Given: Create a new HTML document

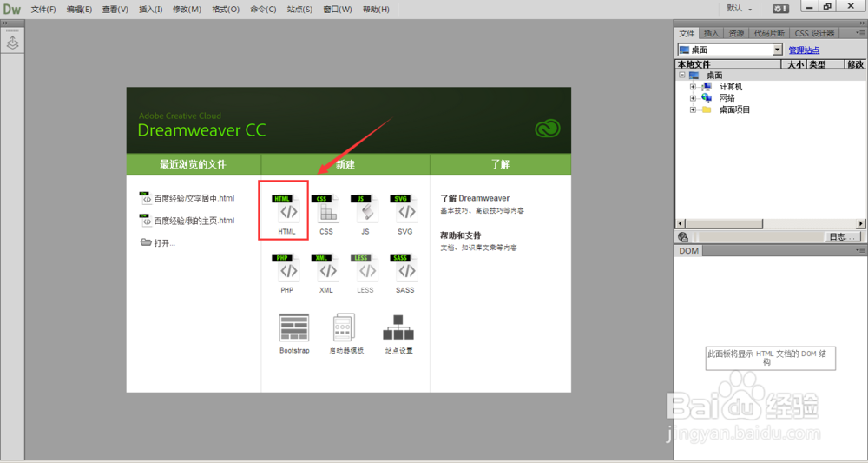Looking at the screenshot, I should click(286, 215).
